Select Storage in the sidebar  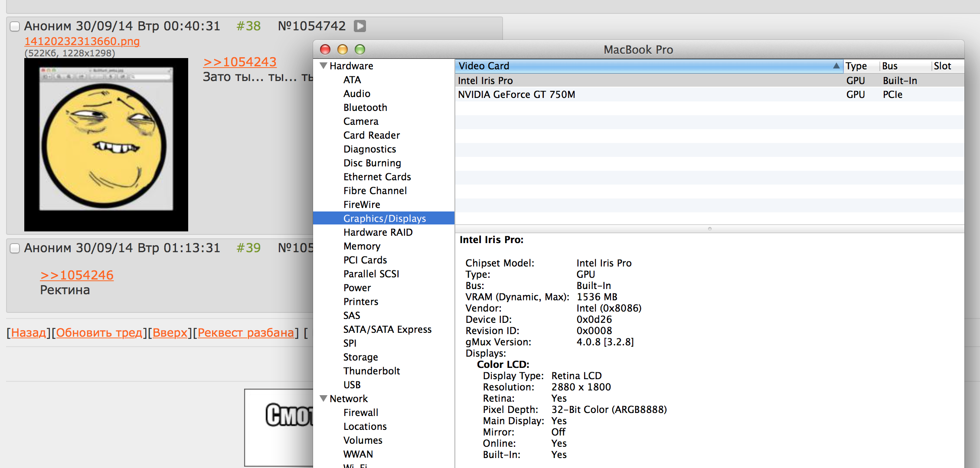click(360, 357)
